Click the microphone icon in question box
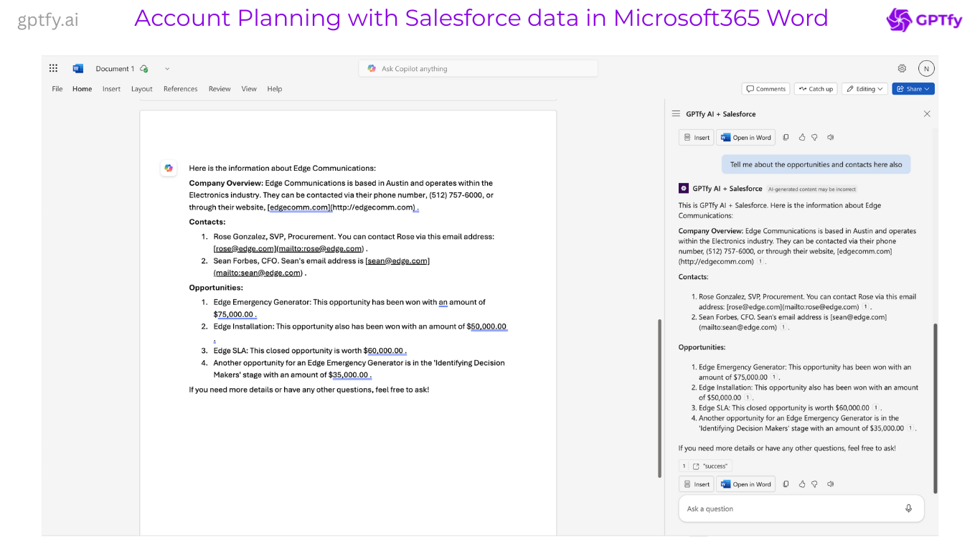 pos(908,509)
